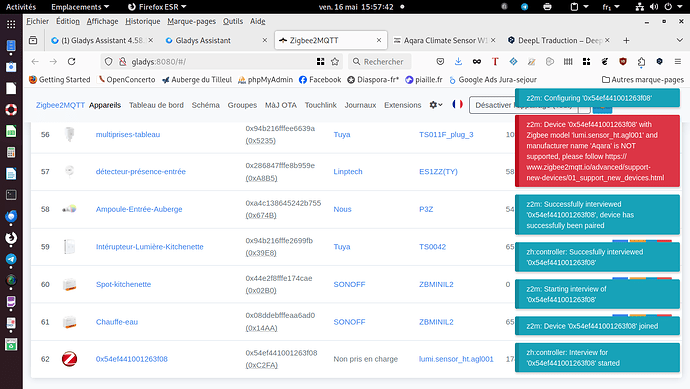Open the Marque-pages menu
690x389 pixels.
click(x=191, y=21)
